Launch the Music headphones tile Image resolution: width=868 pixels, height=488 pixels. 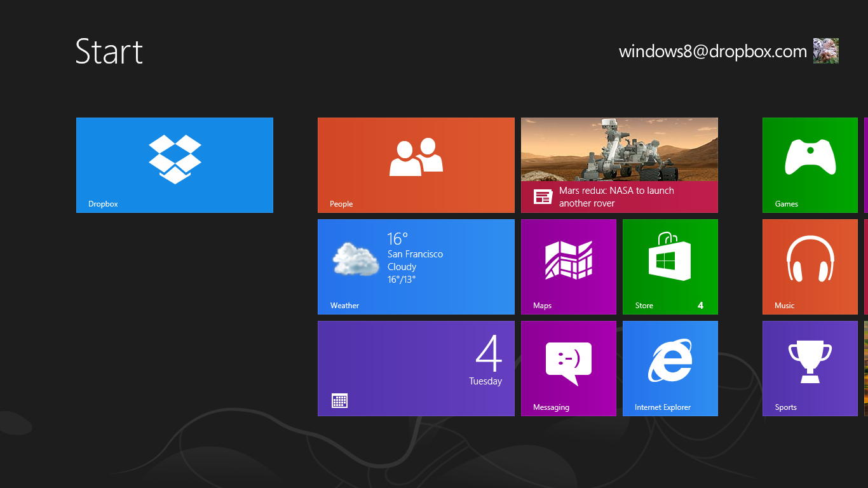(810, 267)
